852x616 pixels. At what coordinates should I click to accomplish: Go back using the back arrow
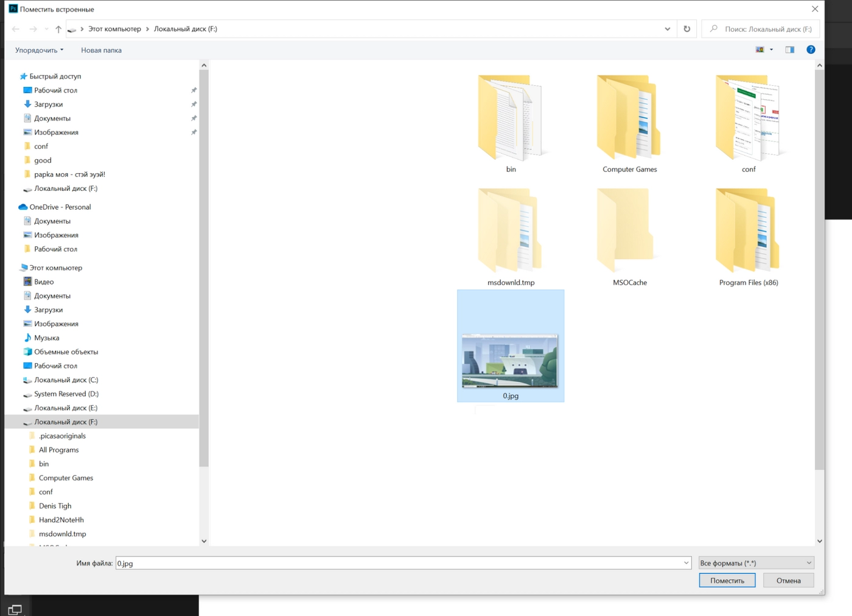tap(16, 29)
